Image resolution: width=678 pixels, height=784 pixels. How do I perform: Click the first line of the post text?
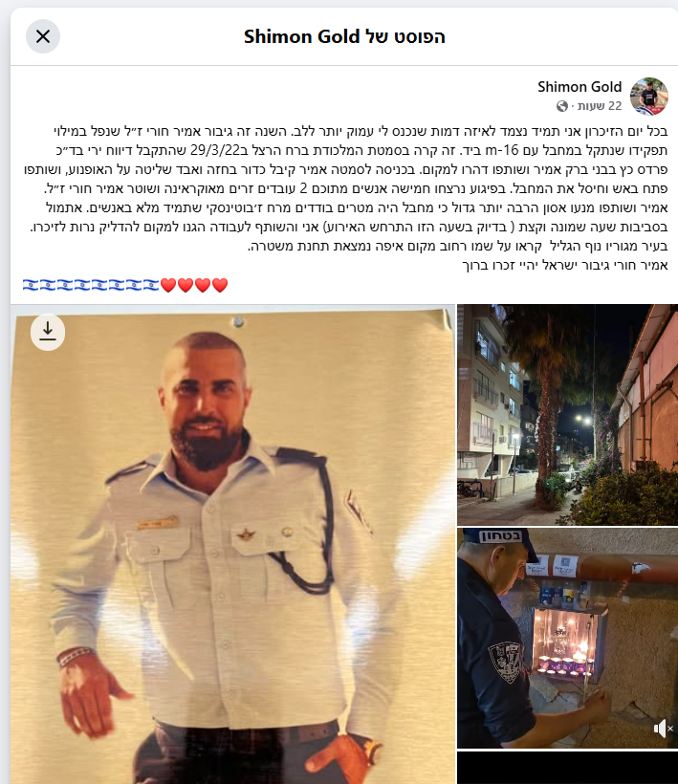pos(361,132)
